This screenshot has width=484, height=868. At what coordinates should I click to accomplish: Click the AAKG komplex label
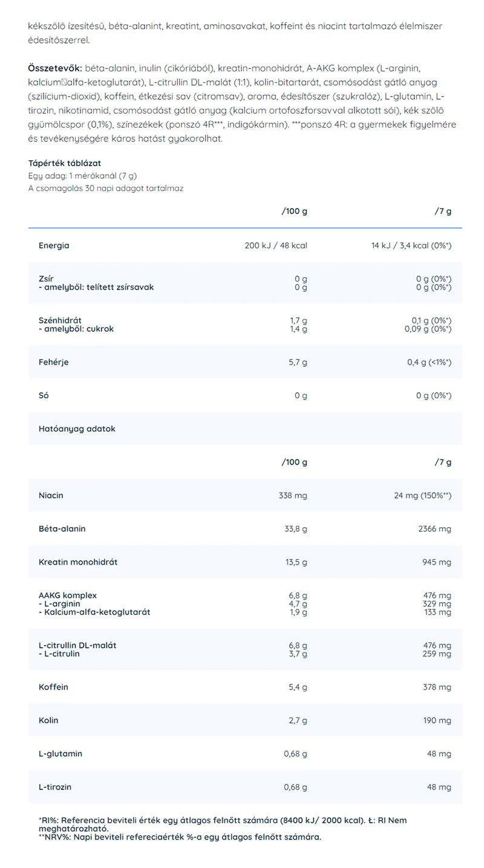(x=67, y=595)
